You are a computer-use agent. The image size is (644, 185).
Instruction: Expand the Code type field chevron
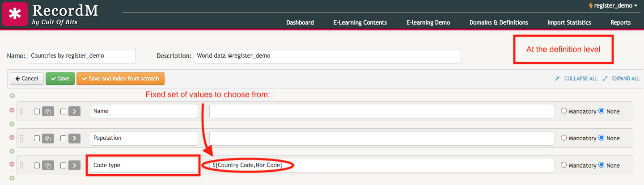[x=75, y=165]
